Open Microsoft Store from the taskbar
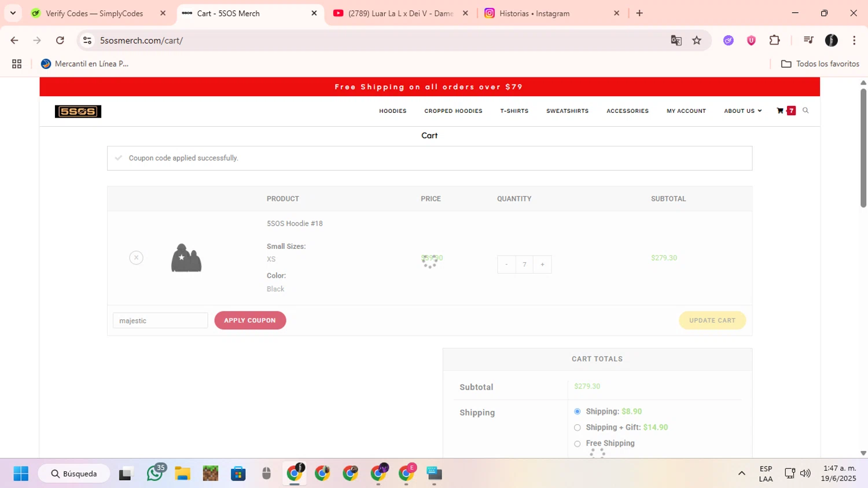The image size is (868, 488). click(238, 474)
